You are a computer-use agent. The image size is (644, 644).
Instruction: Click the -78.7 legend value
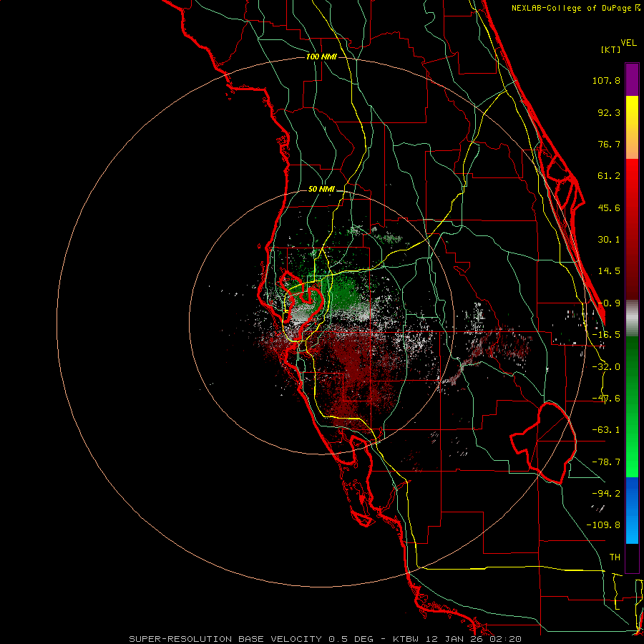[606, 462]
